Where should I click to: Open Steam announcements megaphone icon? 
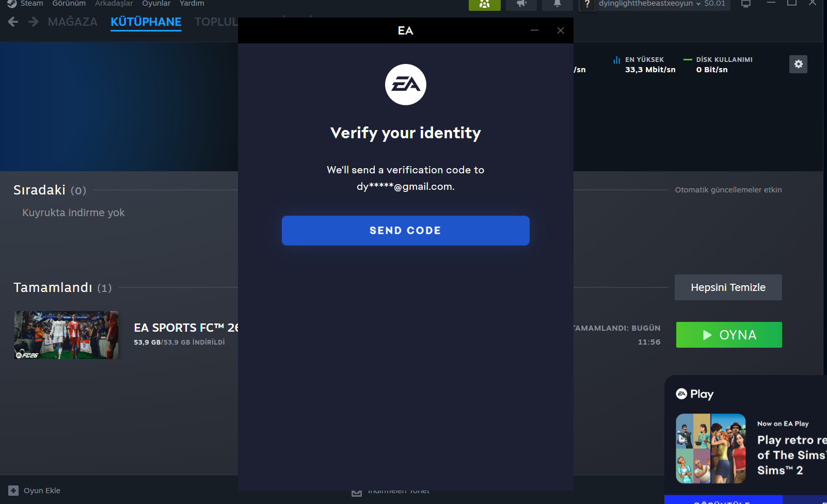[x=521, y=4]
